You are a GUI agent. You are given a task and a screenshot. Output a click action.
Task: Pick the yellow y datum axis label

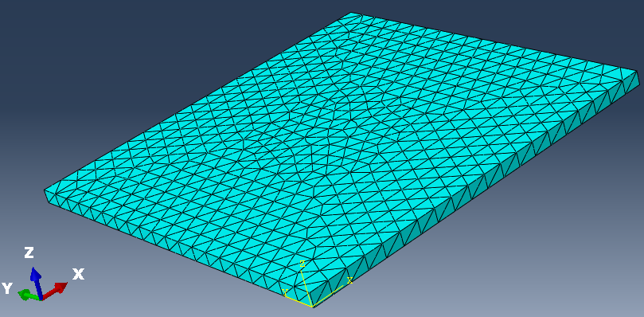click(285, 292)
